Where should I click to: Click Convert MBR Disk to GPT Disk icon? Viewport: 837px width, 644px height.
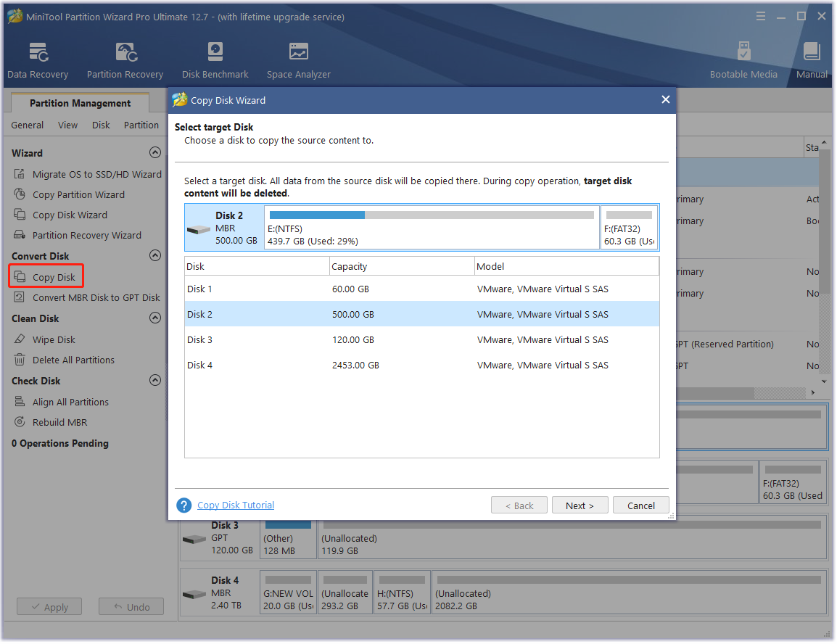[19, 297]
